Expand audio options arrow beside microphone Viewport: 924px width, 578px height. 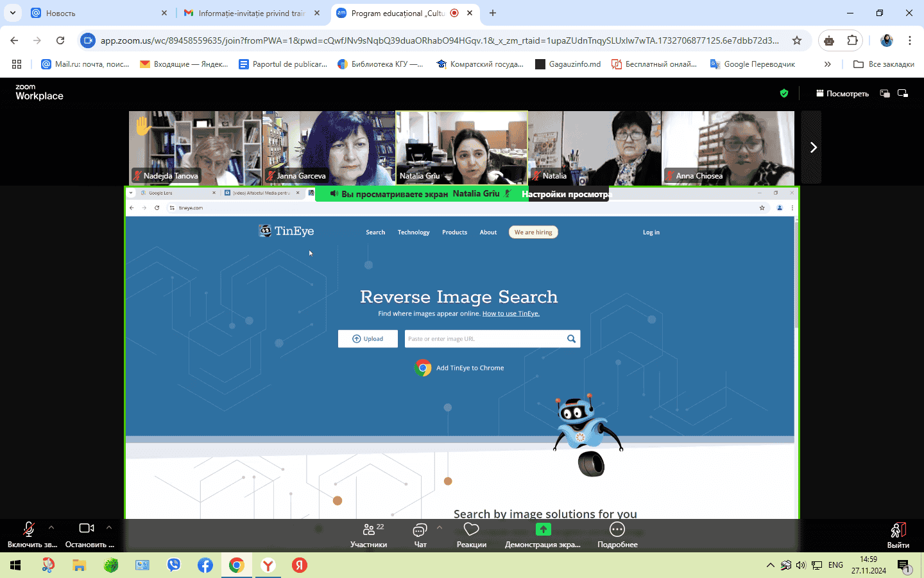(x=51, y=527)
